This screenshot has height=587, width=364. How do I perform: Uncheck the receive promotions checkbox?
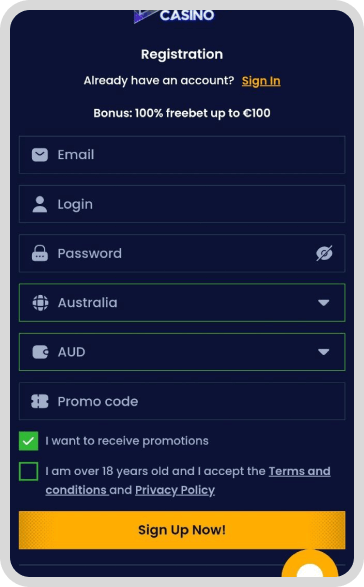pyautogui.click(x=28, y=441)
